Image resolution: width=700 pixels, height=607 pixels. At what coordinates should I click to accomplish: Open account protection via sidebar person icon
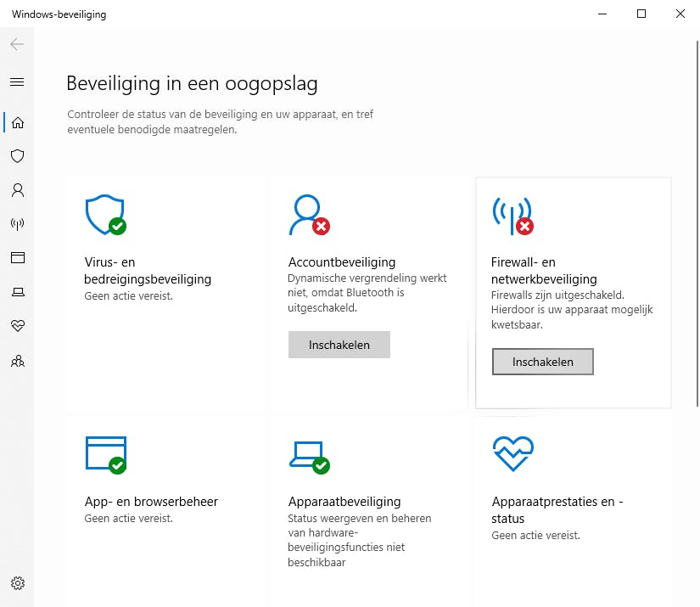click(18, 190)
